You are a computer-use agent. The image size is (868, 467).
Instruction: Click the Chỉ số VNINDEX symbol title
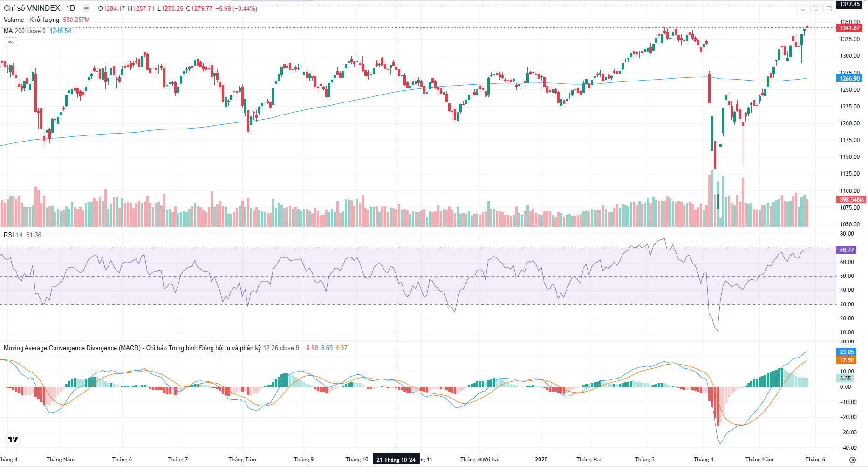[x=32, y=8]
